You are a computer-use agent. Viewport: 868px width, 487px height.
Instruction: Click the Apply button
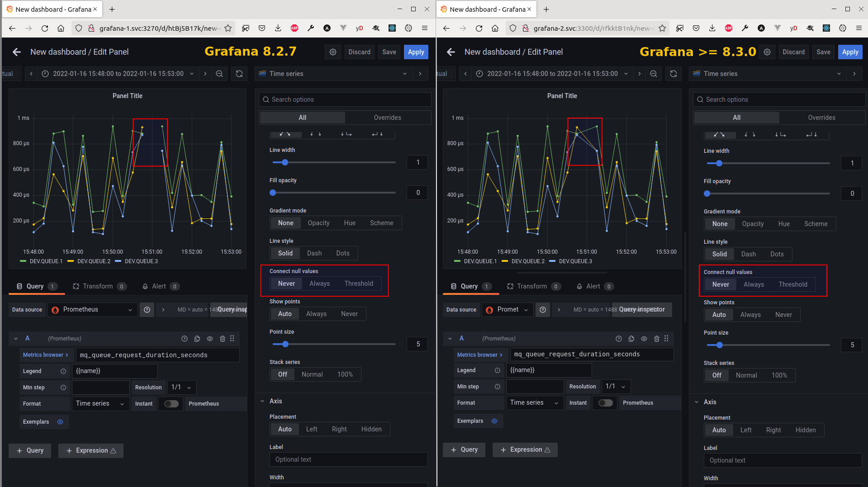coord(416,52)
